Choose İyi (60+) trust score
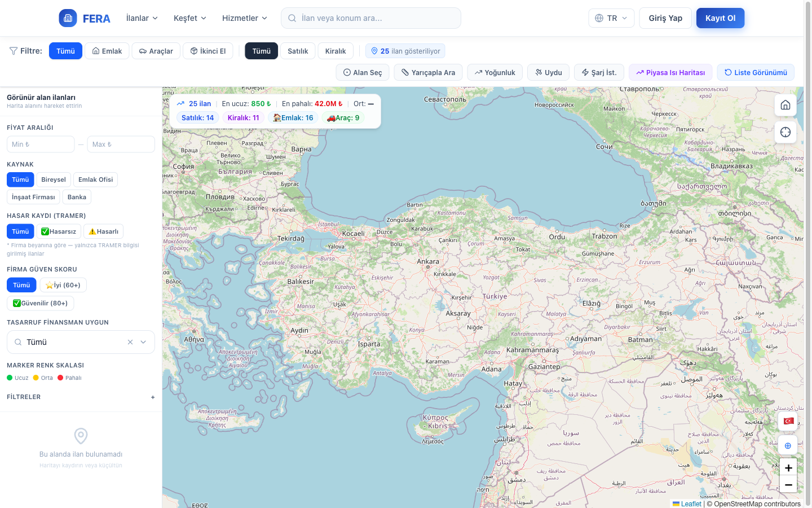Image resolution: width=812 pixels, height=508 pixels. coord(63,285)
